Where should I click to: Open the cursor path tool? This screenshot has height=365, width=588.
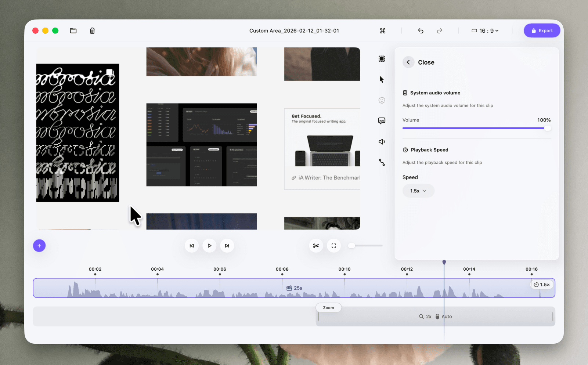(382, 163)
